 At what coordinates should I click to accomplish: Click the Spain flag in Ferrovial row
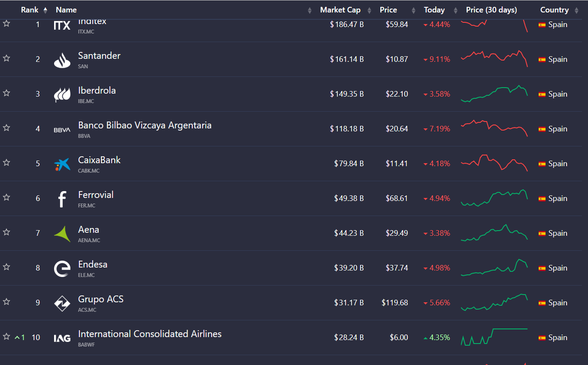pos(542,199)
